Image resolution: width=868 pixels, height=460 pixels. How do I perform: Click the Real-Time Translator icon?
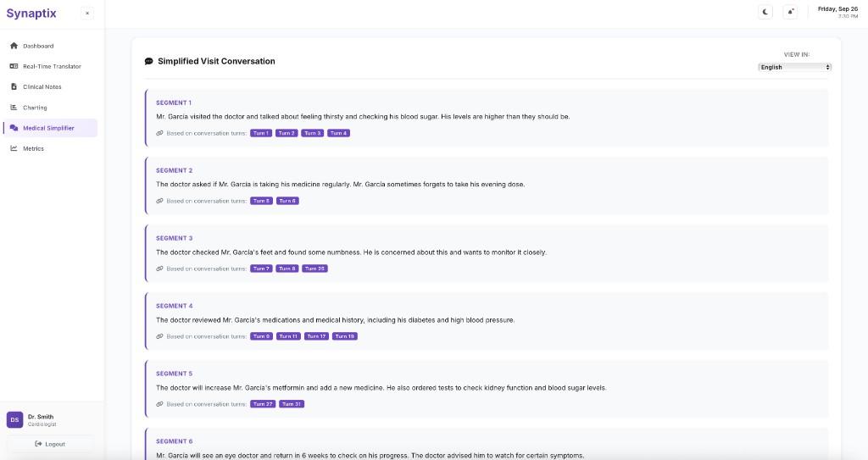coord(14,66)
